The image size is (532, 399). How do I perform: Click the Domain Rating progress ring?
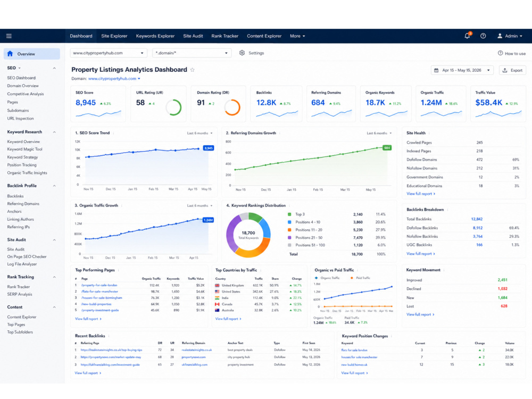[x=232, y=107]
